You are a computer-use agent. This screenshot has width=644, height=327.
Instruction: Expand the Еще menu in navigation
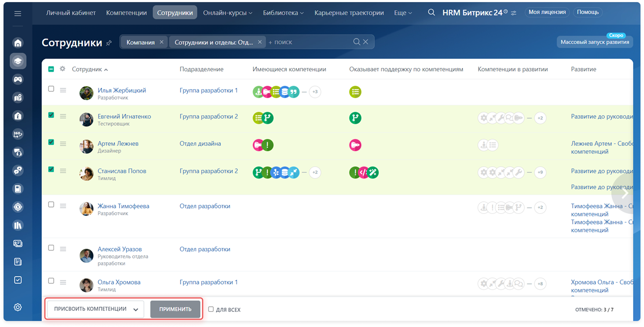403,13
